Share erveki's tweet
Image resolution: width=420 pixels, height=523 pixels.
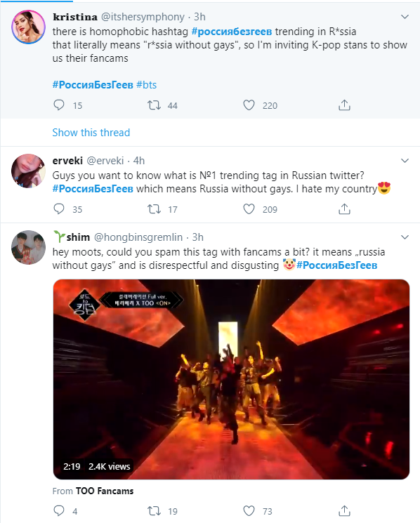tap(344, 209)
